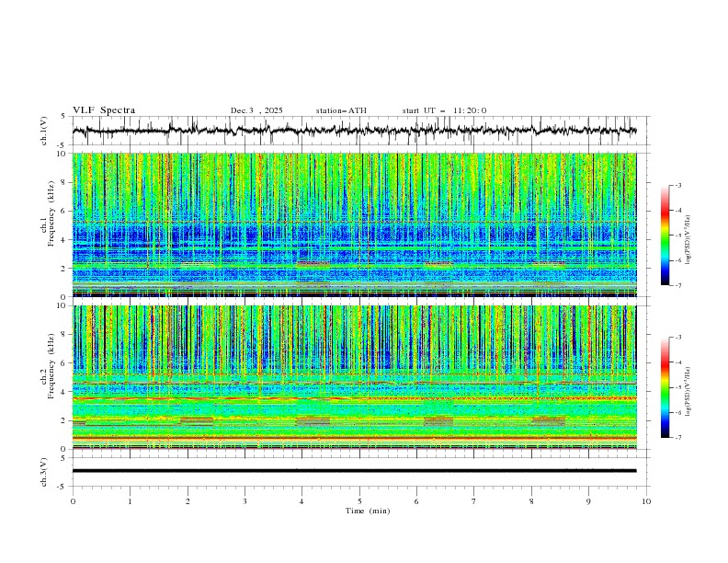Viewport: 728px width, 563px height.
Task: Click the log(PSD) label beside ch.1 colorbar
Action: coord(689,235)
